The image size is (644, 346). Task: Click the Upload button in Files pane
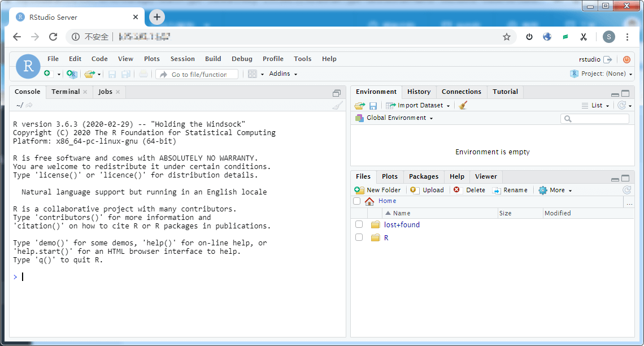[x=427, y=190]
